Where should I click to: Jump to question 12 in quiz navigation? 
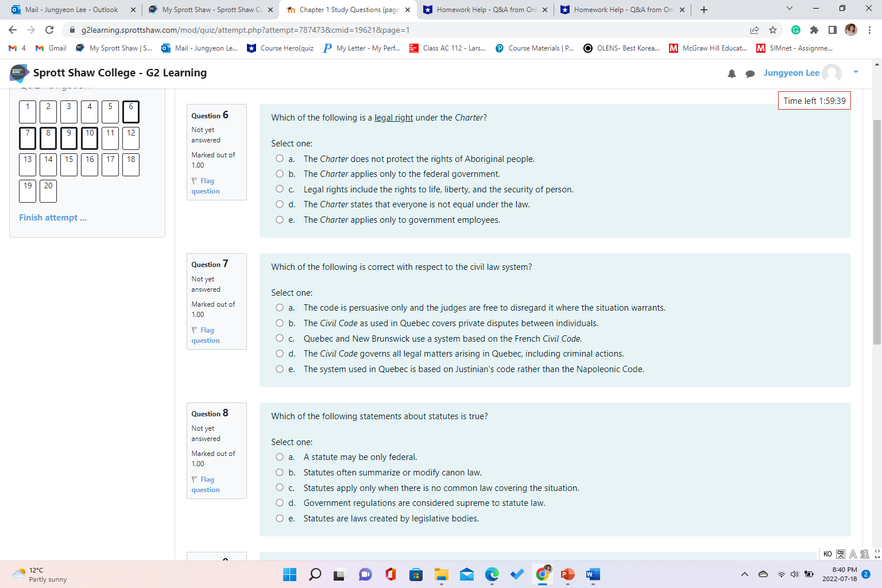point(131,138)
